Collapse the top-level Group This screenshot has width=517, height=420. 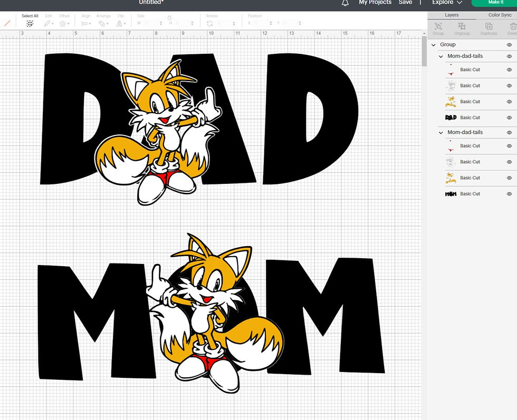[x=434, y=45]
